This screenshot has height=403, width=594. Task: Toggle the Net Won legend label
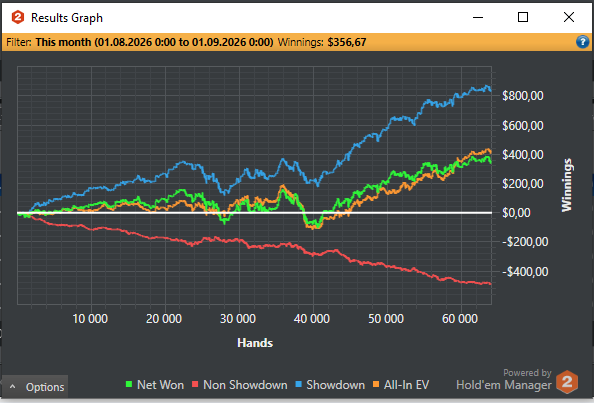click(160, 385)
